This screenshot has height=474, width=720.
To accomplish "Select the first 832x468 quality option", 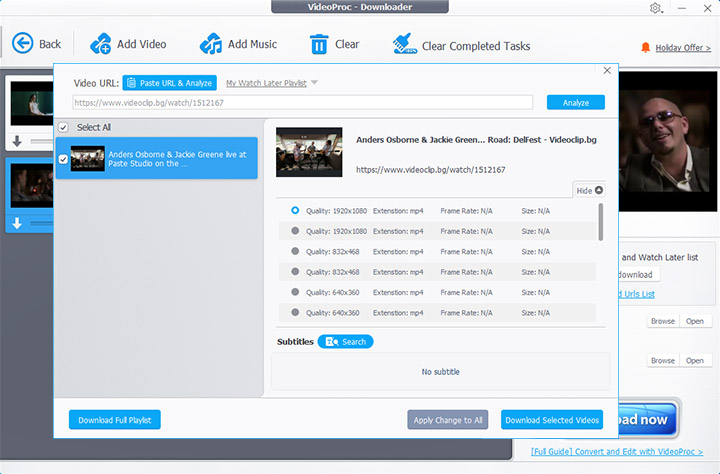I will (x=295, y=251).
